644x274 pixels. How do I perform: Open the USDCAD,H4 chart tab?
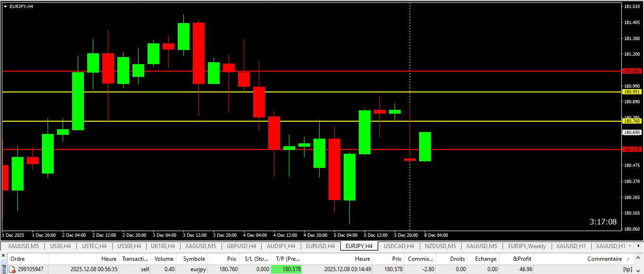point(398,246)
